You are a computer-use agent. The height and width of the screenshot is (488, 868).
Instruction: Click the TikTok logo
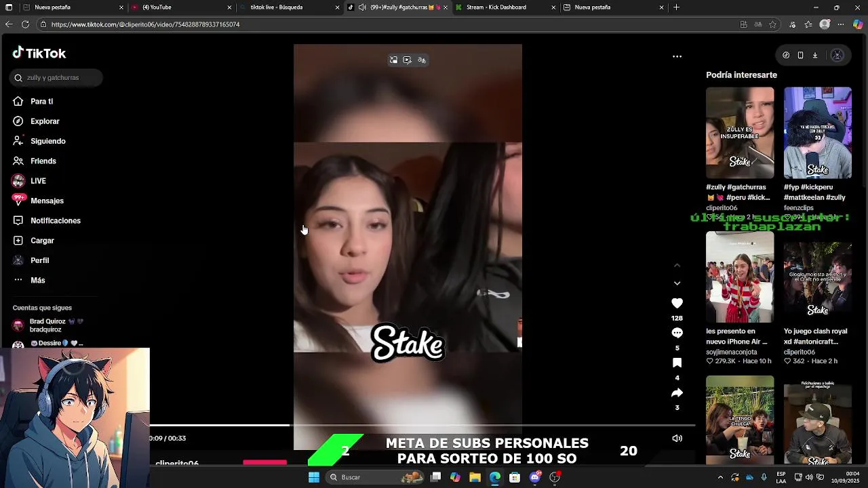pyautogui.click(x=39, y=54)
